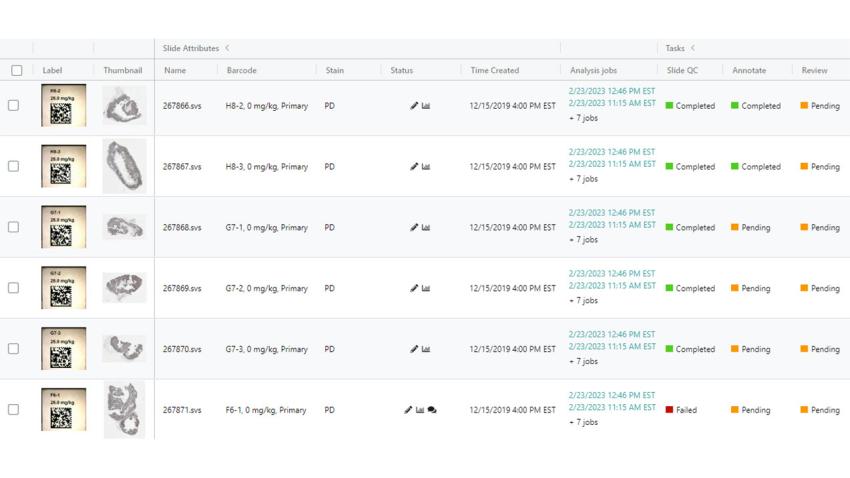Check the box for slide 267866.svs
The image size is (850, 478).
14,105
